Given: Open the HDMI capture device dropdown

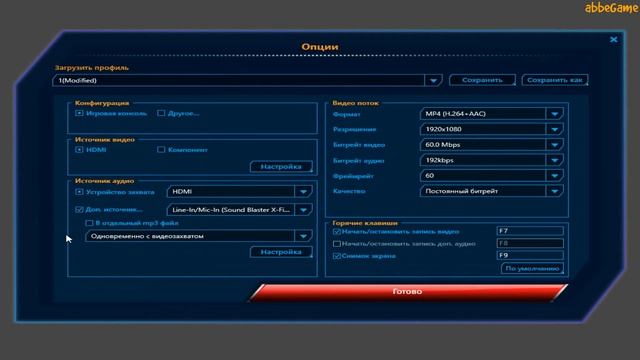Looking at the screenshot, I should (303, 191).
